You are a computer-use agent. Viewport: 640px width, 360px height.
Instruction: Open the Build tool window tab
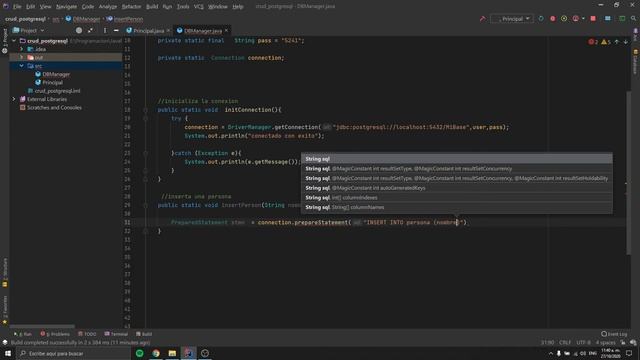144,334
